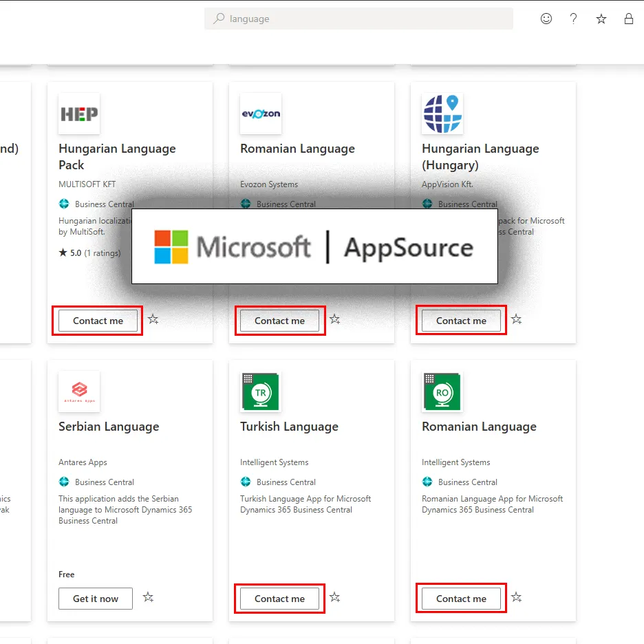The width and height of the screenshot is (644, 644).
Task: Open Serbian Language title
Action: [x=109, y=427]
